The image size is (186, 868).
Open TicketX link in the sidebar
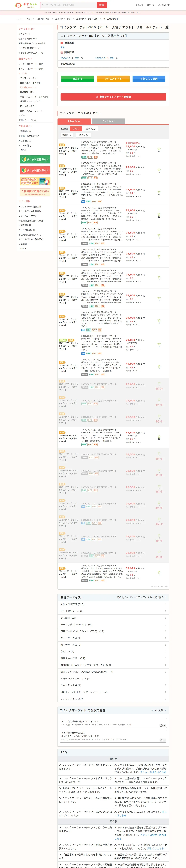[22, 249]
